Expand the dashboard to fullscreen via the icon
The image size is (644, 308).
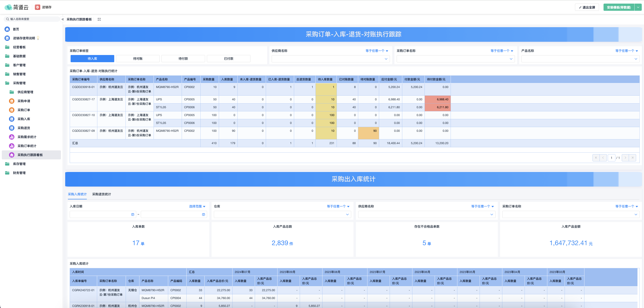99,19
